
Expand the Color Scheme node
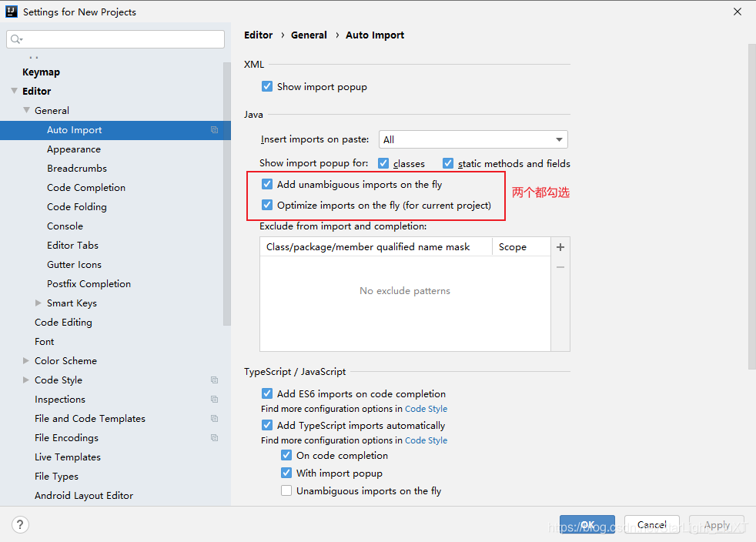point(26,360)
